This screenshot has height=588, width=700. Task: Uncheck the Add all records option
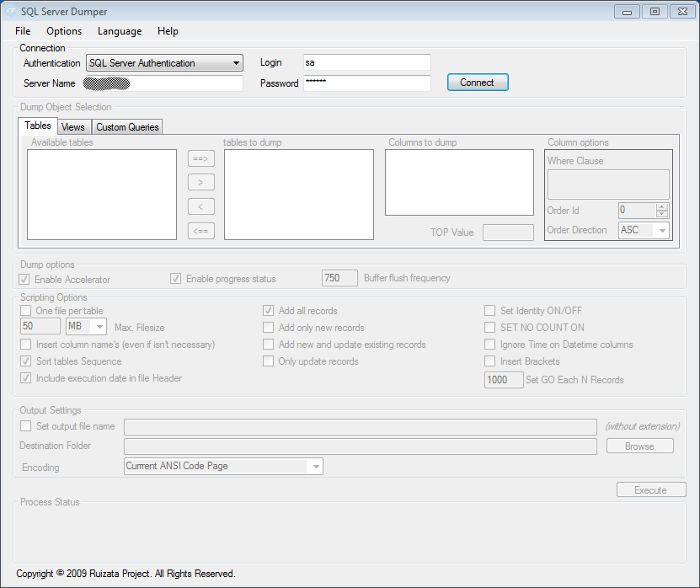pyautogui.click(x=268, y=311)
